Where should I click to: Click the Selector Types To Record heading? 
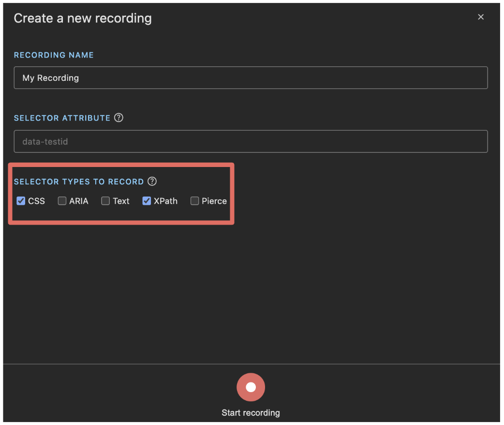[x=79, y=182]
